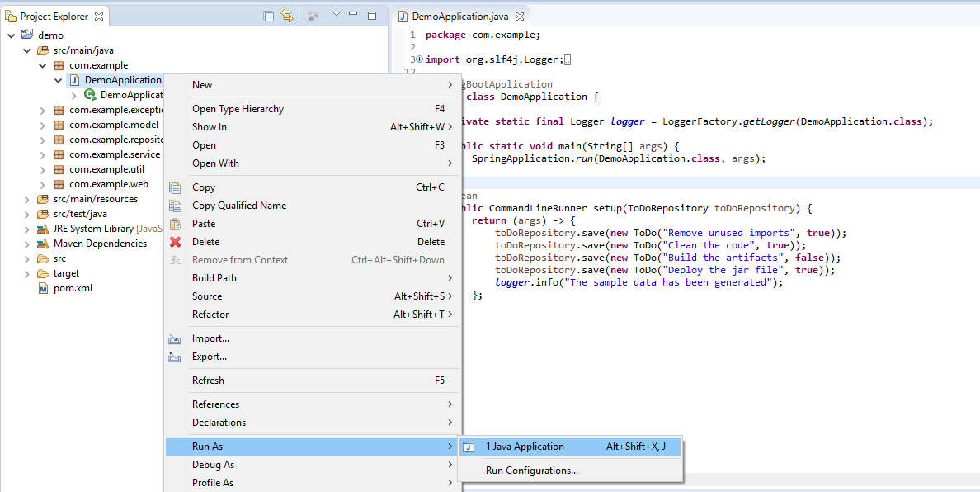Expand the com.example.web package
980x492 pixels.
[x=43, y=184]
